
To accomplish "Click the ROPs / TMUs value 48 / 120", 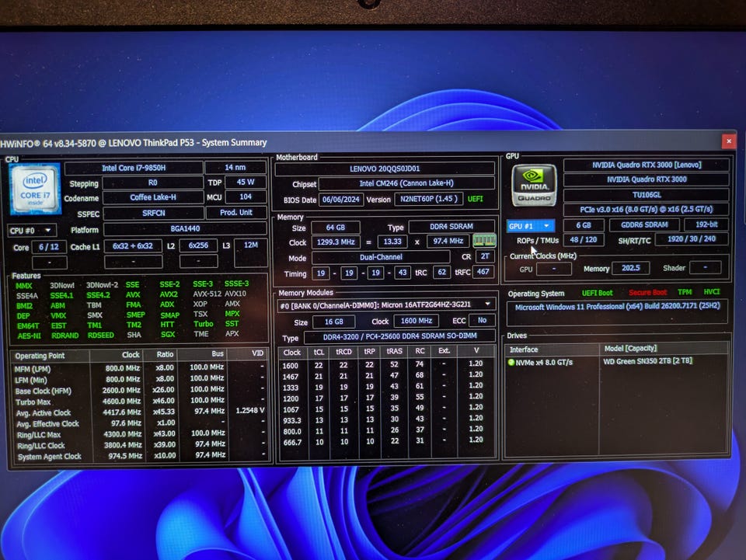I will 584,239.
